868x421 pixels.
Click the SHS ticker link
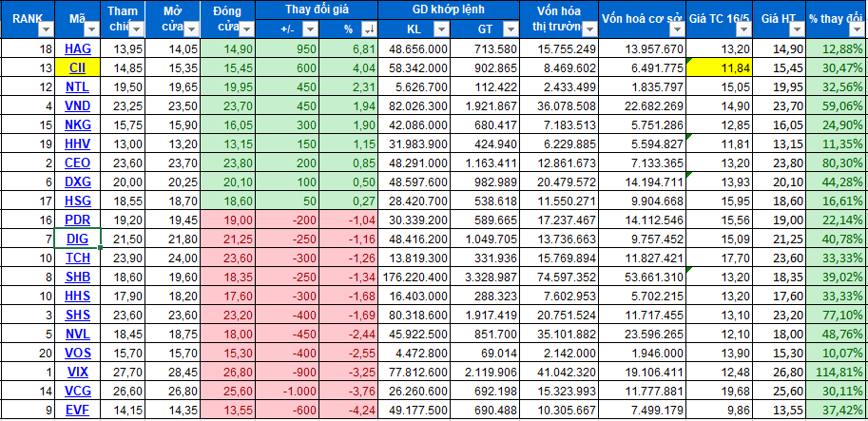78,316
